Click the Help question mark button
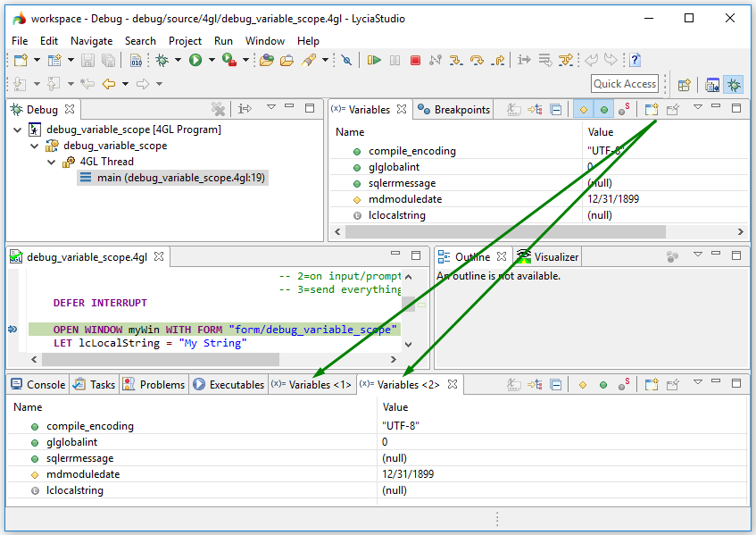Viewport: 756px width, 535px height. click(x=635, y=60)
